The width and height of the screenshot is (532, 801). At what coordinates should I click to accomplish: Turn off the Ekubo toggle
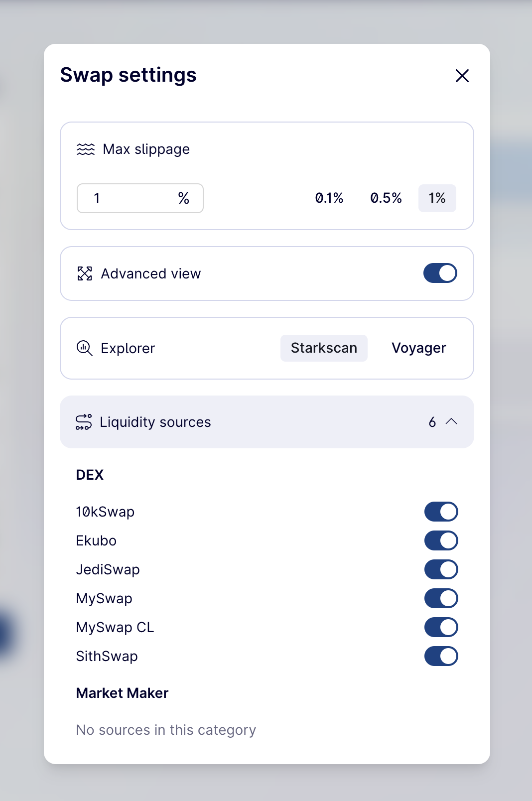click(x=441, y=540)
